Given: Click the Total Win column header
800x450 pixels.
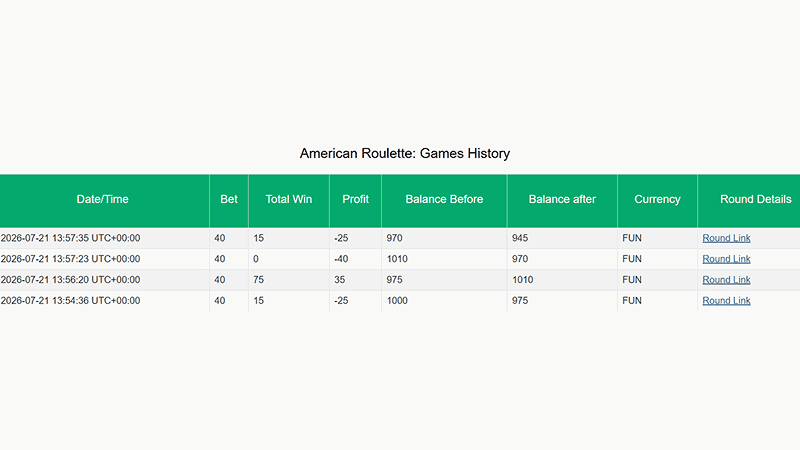Looking at the screenshot, I should pyautogui.click(x=289, y=199).
